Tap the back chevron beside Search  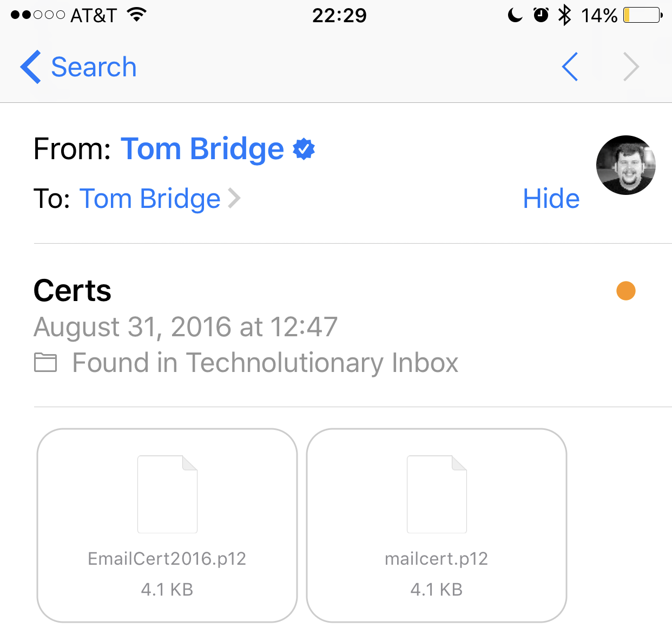31,67
